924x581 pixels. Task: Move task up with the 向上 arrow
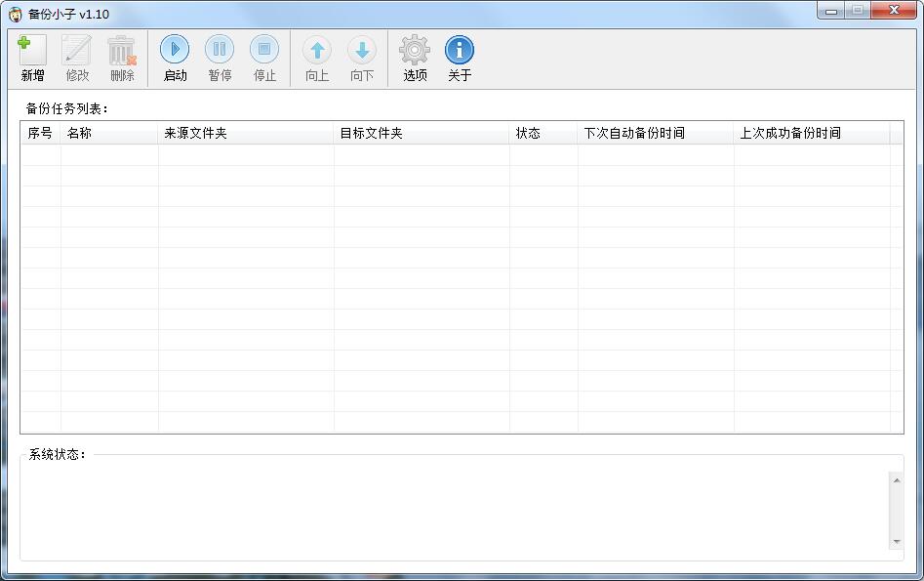pyautogui.click(x=317, y=50)
